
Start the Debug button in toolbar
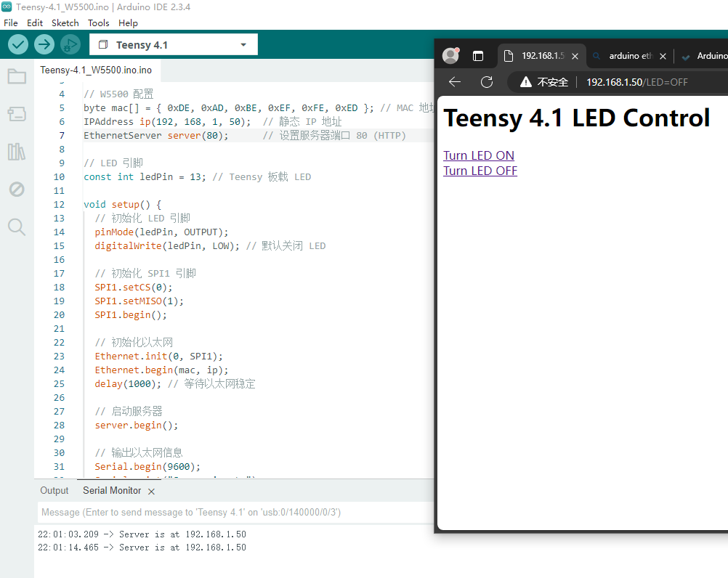70,44
